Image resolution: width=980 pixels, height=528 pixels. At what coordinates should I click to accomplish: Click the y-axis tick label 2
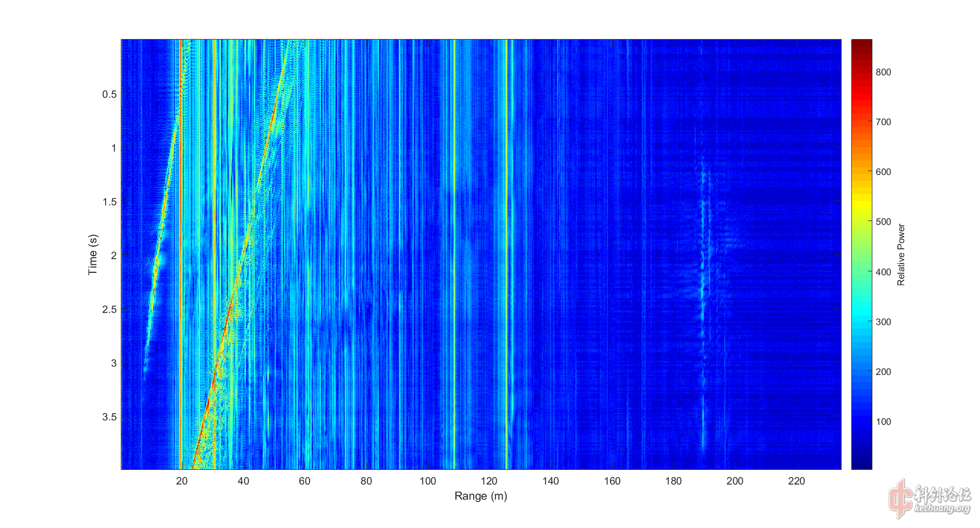point(113,256)
